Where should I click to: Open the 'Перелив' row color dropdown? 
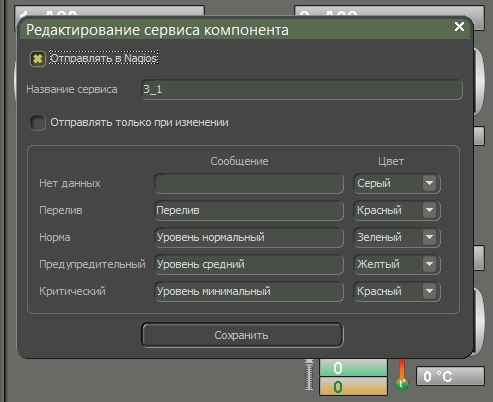point(397,210)
